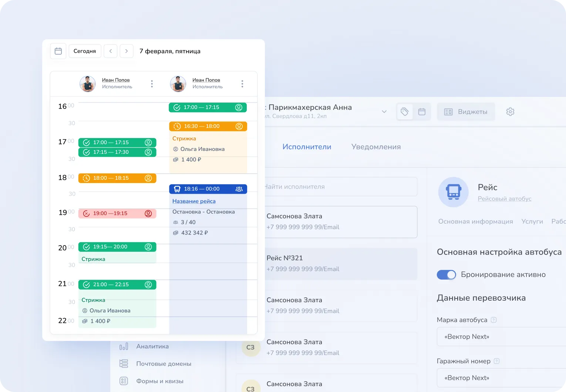
Task: Click the blue bus icon on the Рейс panel
Action: [453, 192]
